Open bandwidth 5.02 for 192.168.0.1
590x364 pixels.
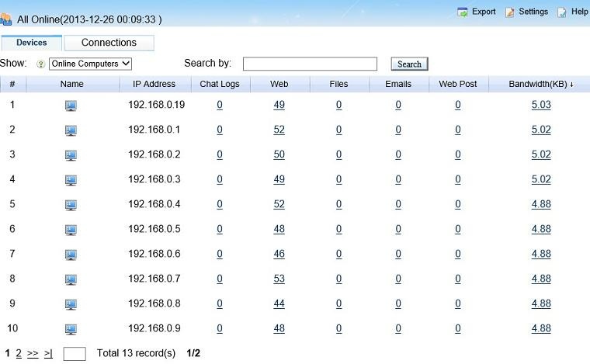541,130
